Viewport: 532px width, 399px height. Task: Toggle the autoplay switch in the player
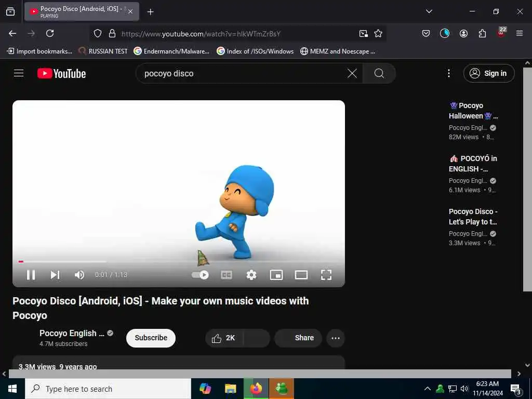(200, 275)
